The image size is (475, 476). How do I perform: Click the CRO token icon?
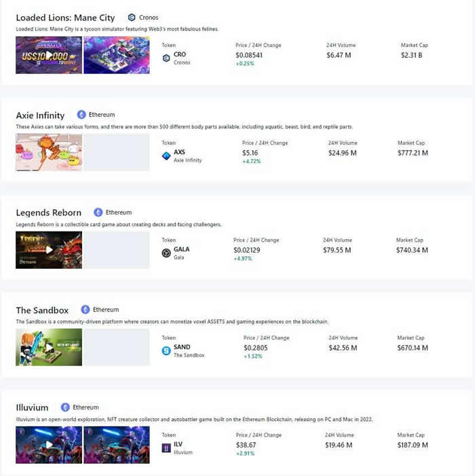pyautogui.click(x=166, y=58)
